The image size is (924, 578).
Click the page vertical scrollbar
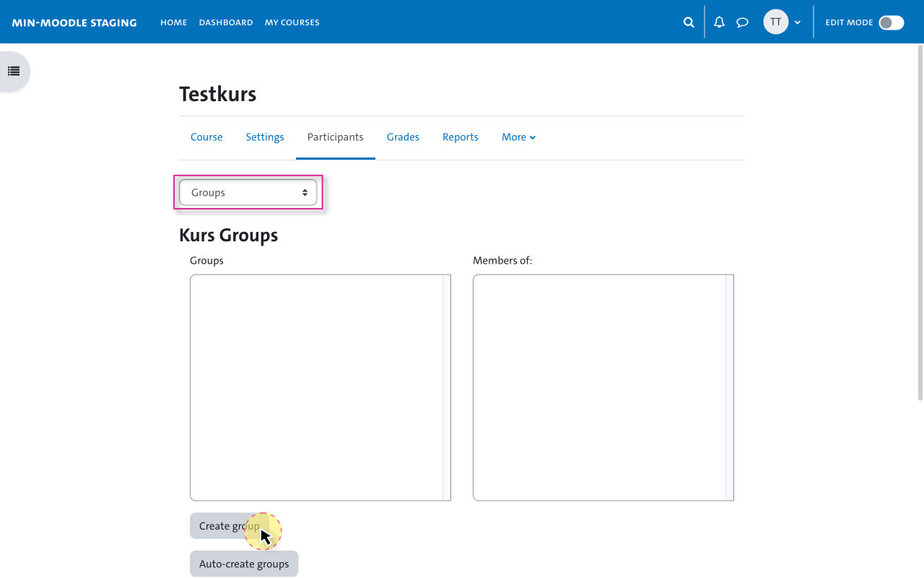920,223
